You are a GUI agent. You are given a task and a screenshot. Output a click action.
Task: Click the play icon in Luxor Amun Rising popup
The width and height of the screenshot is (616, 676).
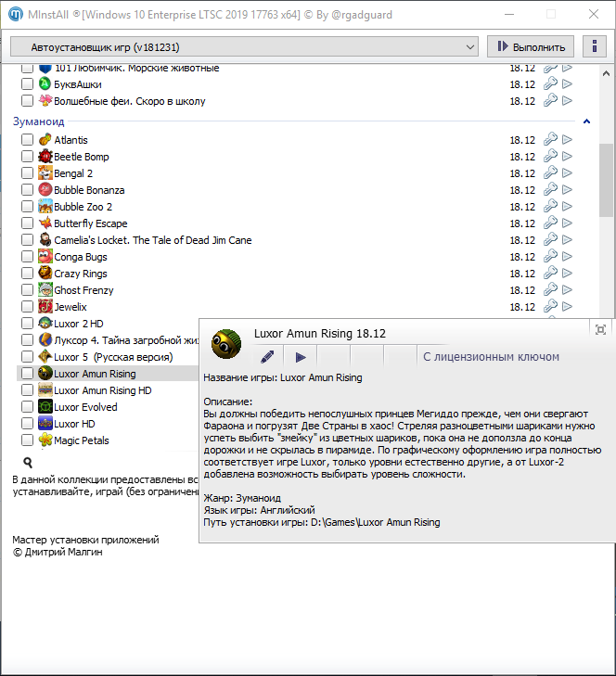pos(301,357)
